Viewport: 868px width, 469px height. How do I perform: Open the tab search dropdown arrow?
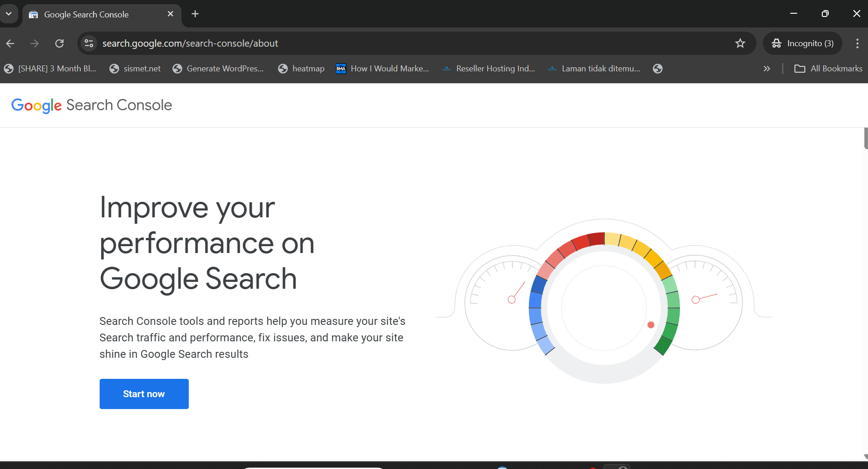click(9, 14)
